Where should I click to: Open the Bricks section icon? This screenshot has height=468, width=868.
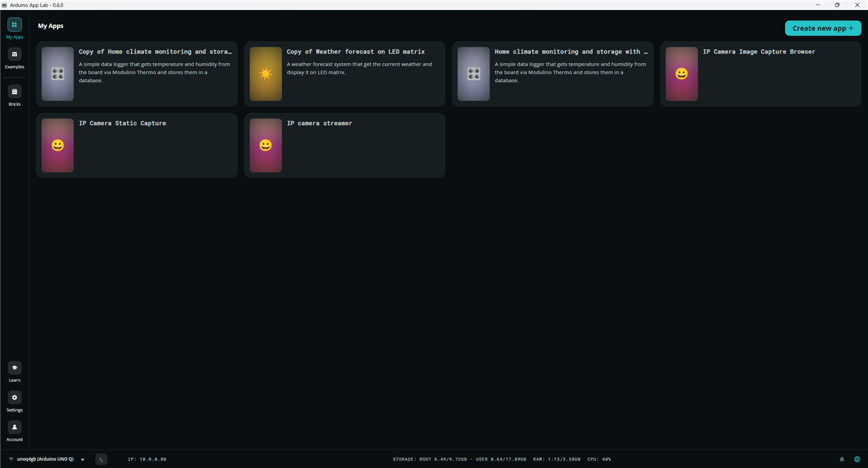(x=14, y=92)
